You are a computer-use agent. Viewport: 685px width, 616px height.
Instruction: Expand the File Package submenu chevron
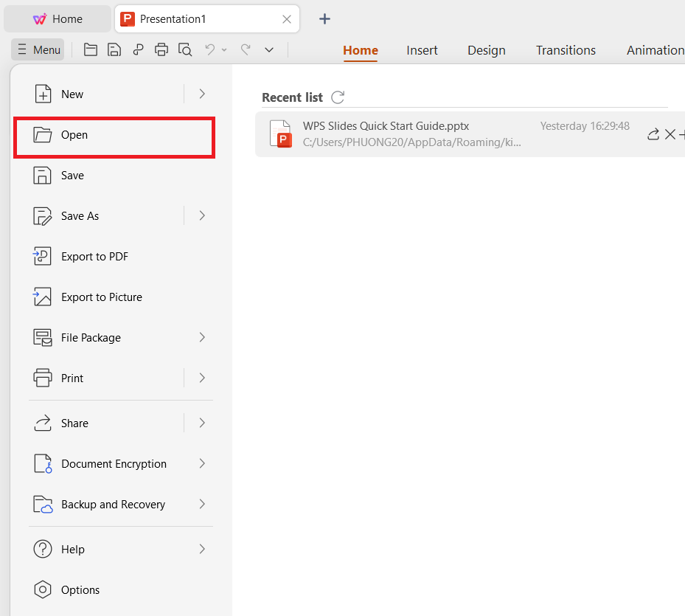coord(202,338)
